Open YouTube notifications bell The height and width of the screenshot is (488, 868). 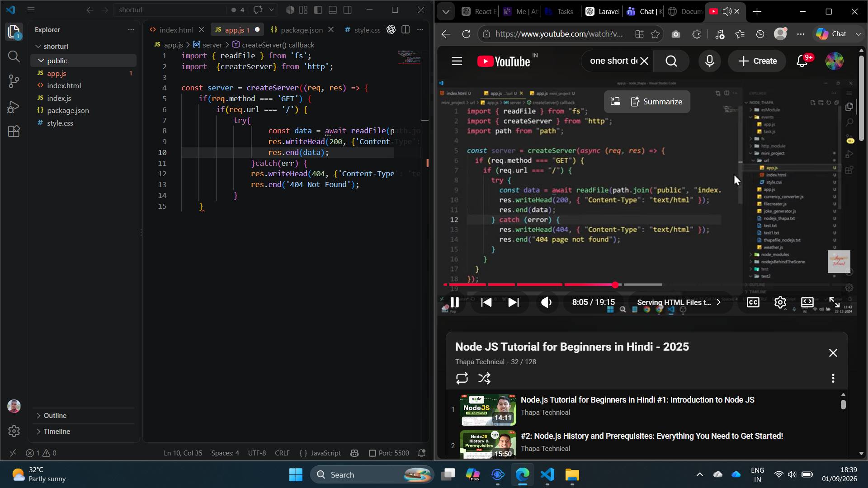[x=802, y=61]
